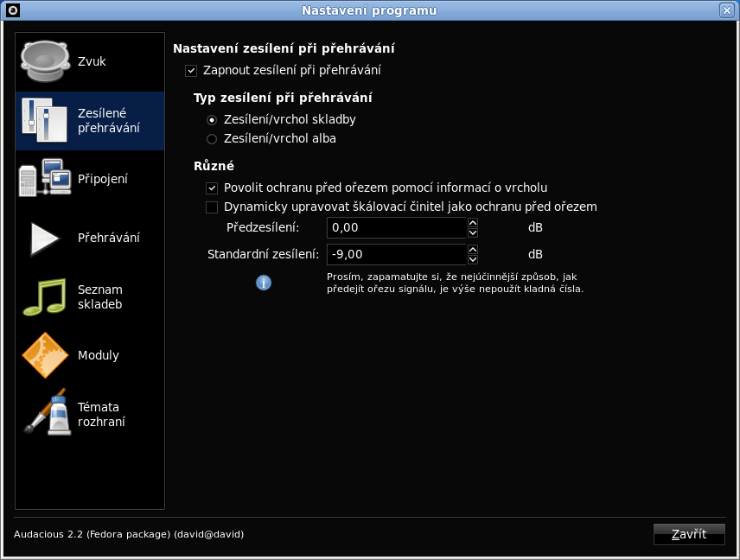Increase Standardní zesílení with up arrow
The height and width of the screenshot is (560, 740).
472,249
